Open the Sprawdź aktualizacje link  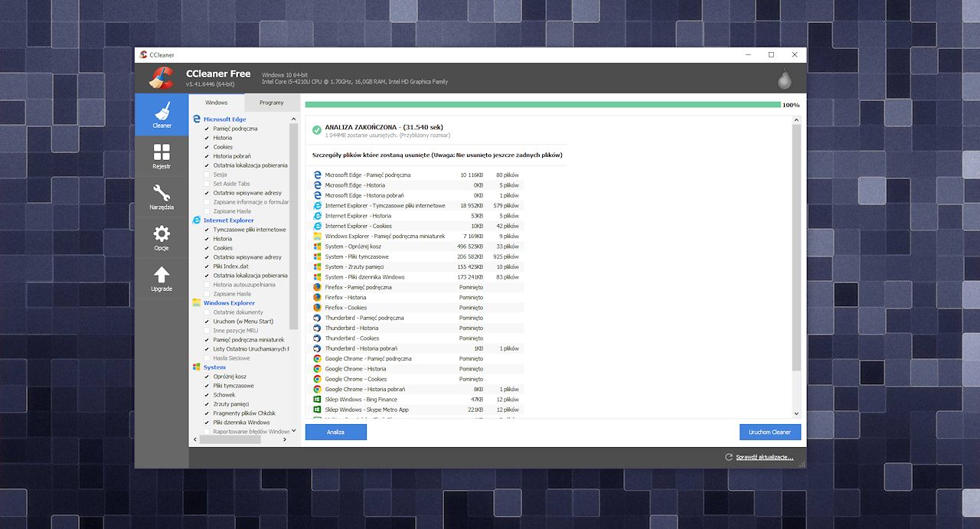tap(765, 457)
